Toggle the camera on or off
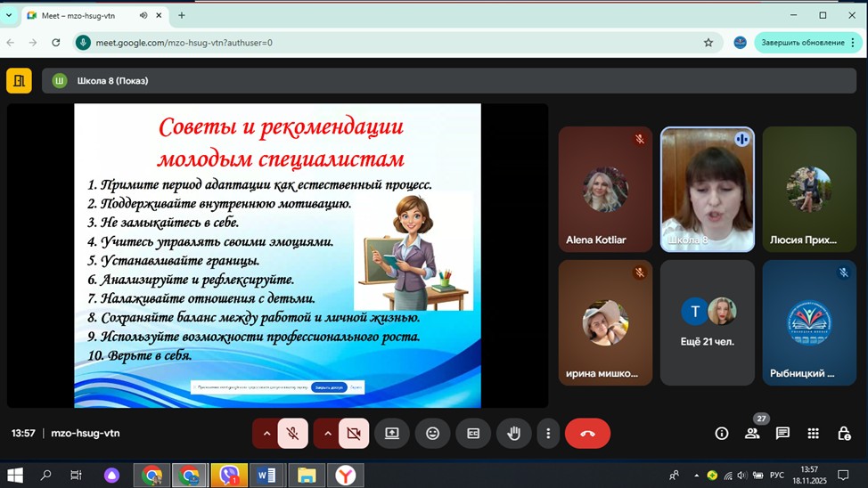 click(x=353, y=434)
